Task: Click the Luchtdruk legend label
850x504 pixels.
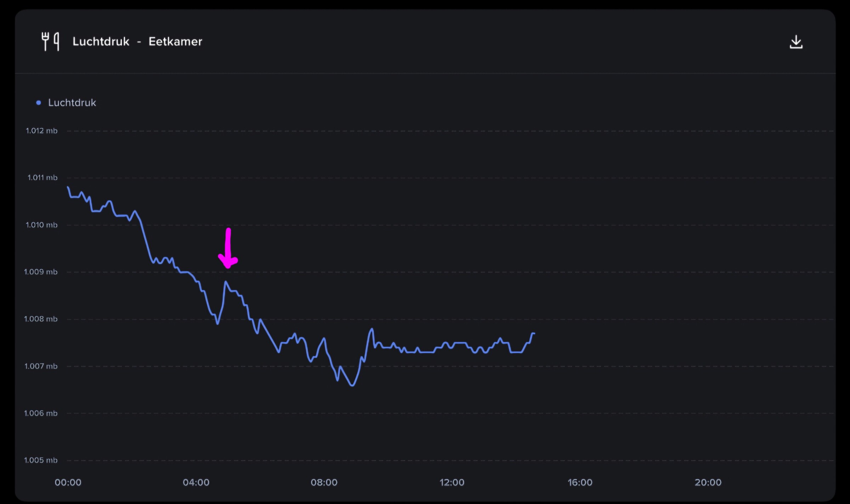Action: (72, 103)
